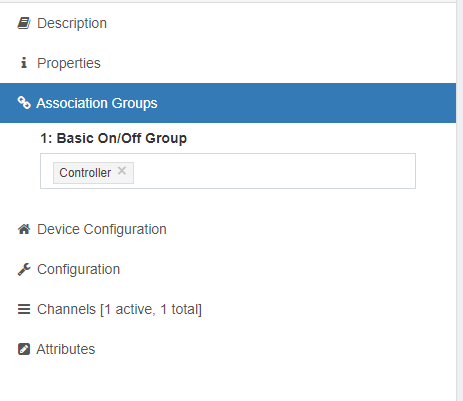Click the chain link icon for Association Groups
Screen dimensions: 463x401
24,103
